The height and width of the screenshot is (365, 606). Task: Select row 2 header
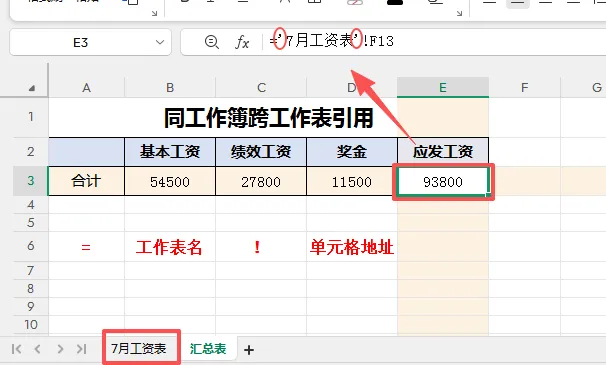[31, 152]
